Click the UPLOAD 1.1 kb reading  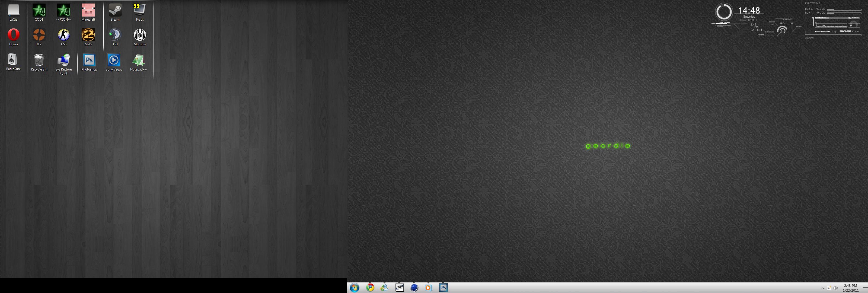pyautogui.click(x=829, y=31)
